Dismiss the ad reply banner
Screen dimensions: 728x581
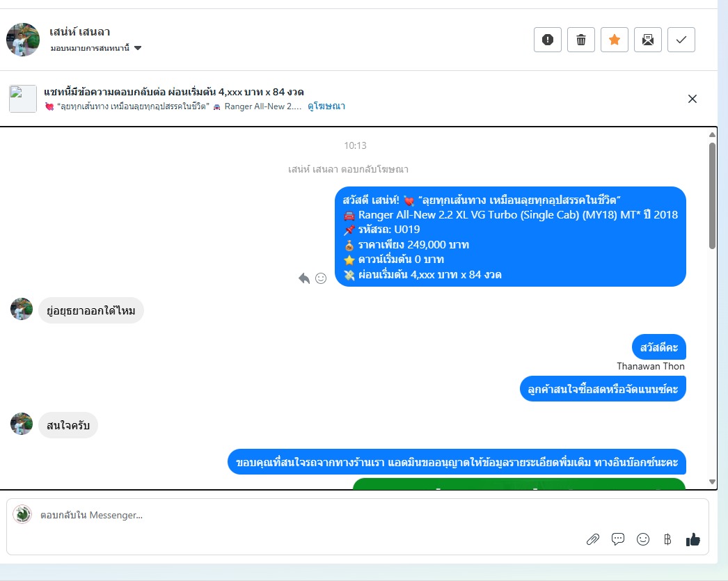(693, 99)
